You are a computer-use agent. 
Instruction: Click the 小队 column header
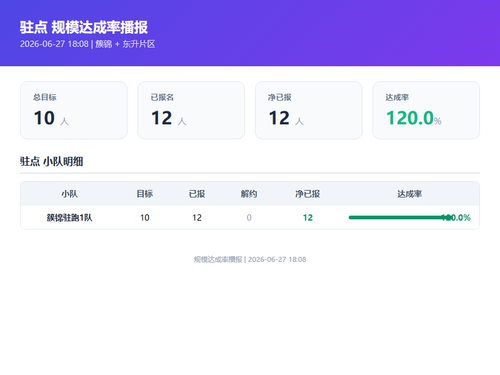click(x=70, y=194)
